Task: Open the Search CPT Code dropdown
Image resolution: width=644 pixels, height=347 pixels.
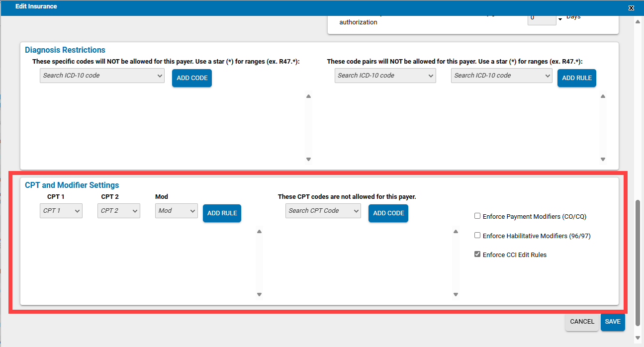Action: (x=323, y=210)
